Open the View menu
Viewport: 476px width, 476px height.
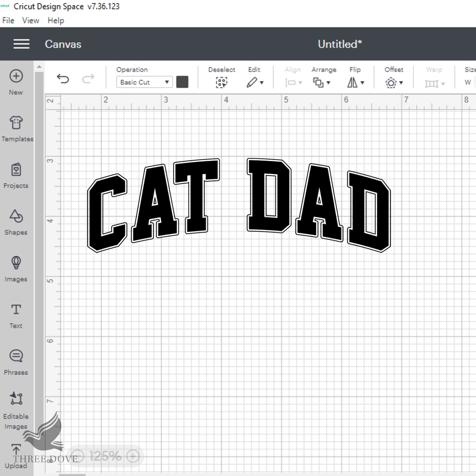[x=31, y=20]
